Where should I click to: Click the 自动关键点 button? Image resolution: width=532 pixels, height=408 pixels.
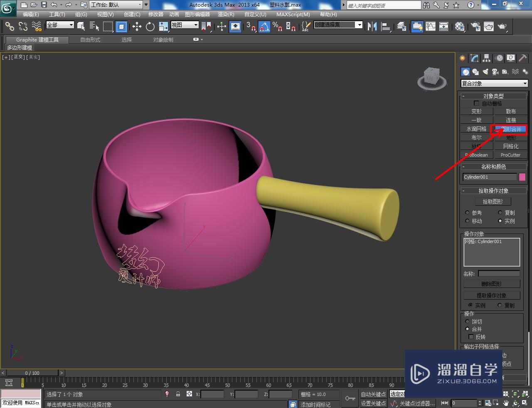pyautogui.click(x=373, y=394)
